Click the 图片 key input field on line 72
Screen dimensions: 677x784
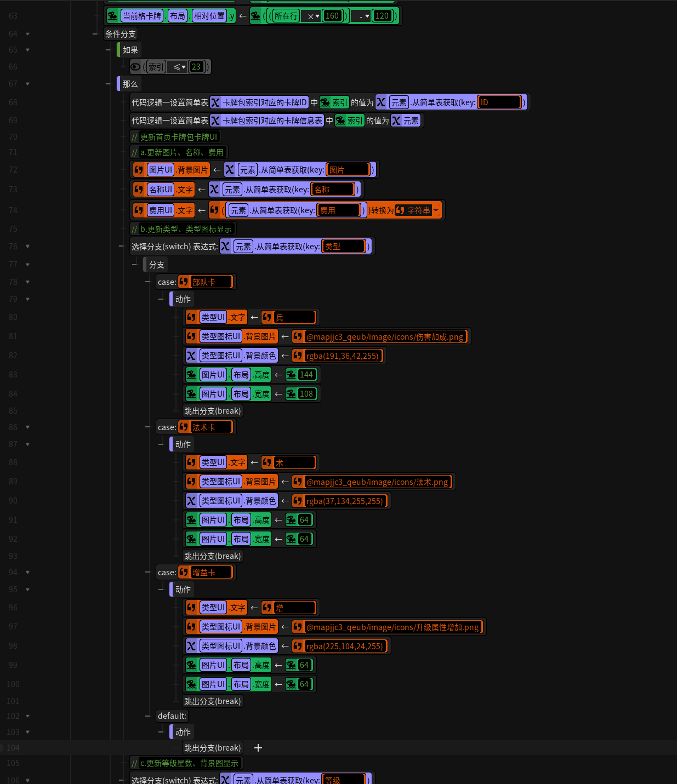pyautogui.click(x=348, y=170)
